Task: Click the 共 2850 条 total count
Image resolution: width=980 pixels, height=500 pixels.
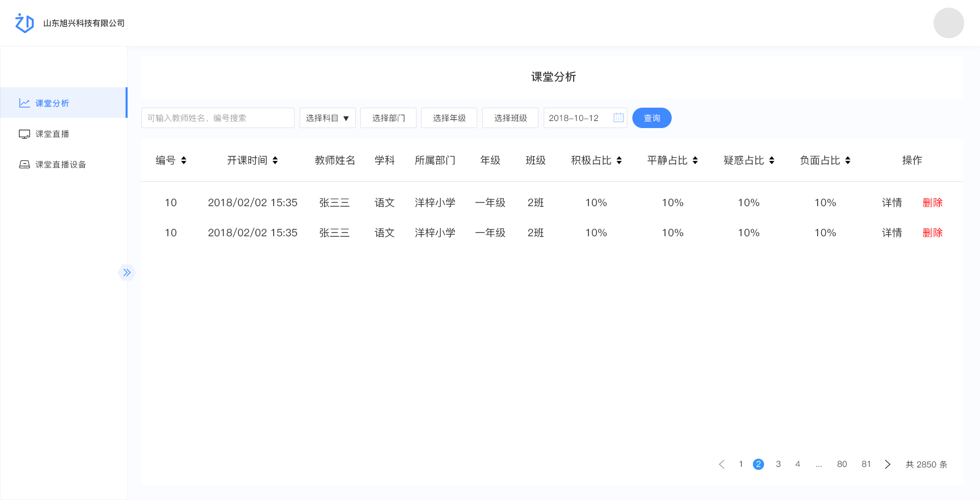Action: pyautogui.click(x=926, y=464)
